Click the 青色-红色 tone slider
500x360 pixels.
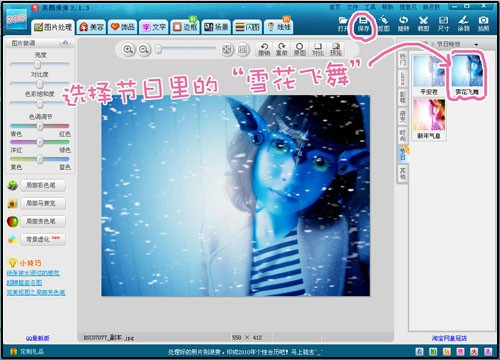pyautogui.click(x=40, y=126)
